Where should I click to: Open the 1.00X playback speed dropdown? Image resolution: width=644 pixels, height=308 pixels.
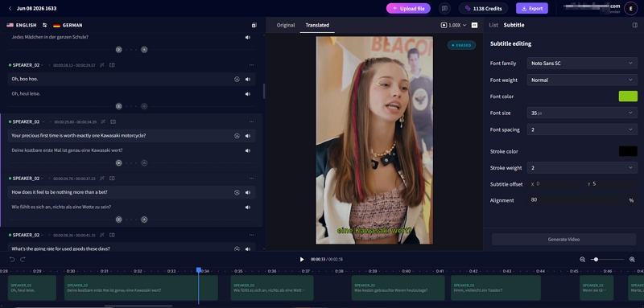(x=454, y=25)
